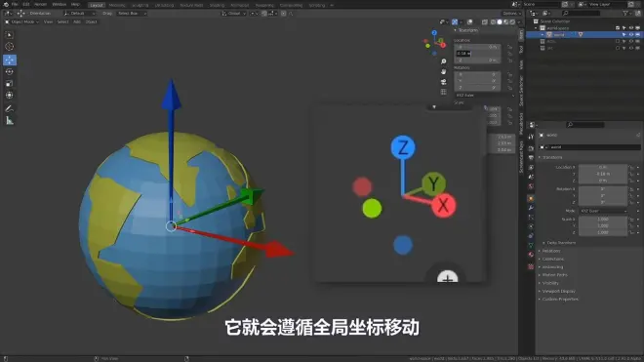The image size is (644, 362).
Task: Select the Measure tool
Action: (10, 120)
